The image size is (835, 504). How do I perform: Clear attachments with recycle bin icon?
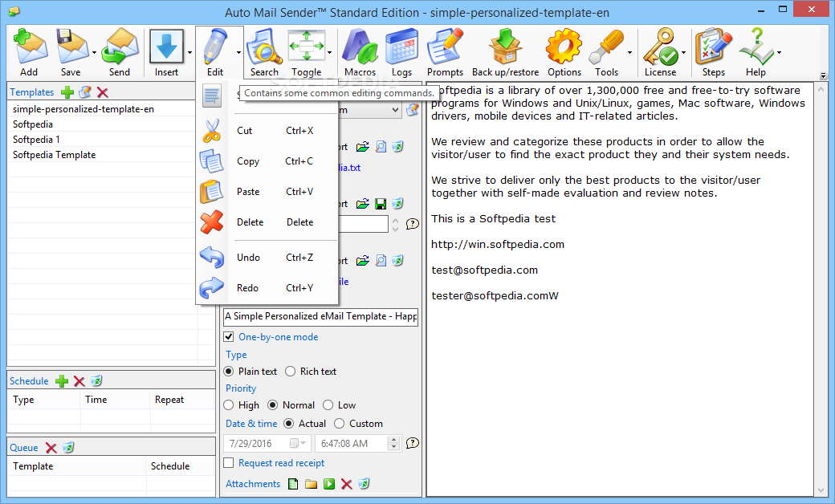tap(364, 484)
